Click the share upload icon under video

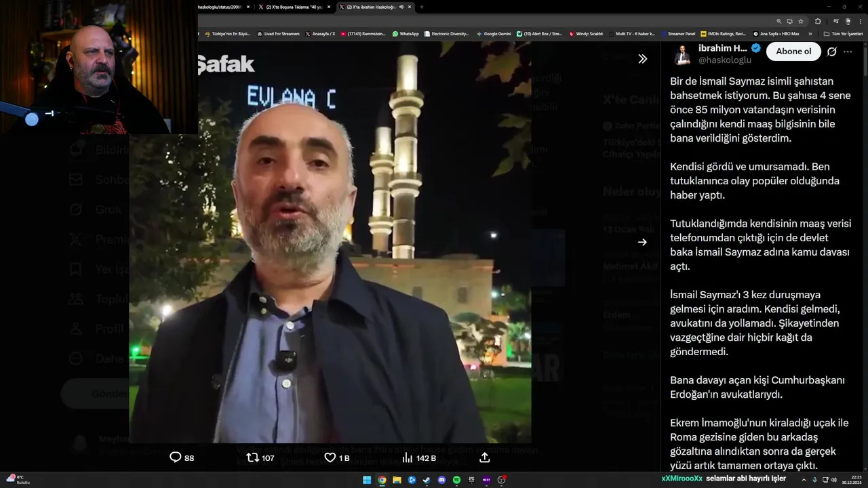point(485,457)
